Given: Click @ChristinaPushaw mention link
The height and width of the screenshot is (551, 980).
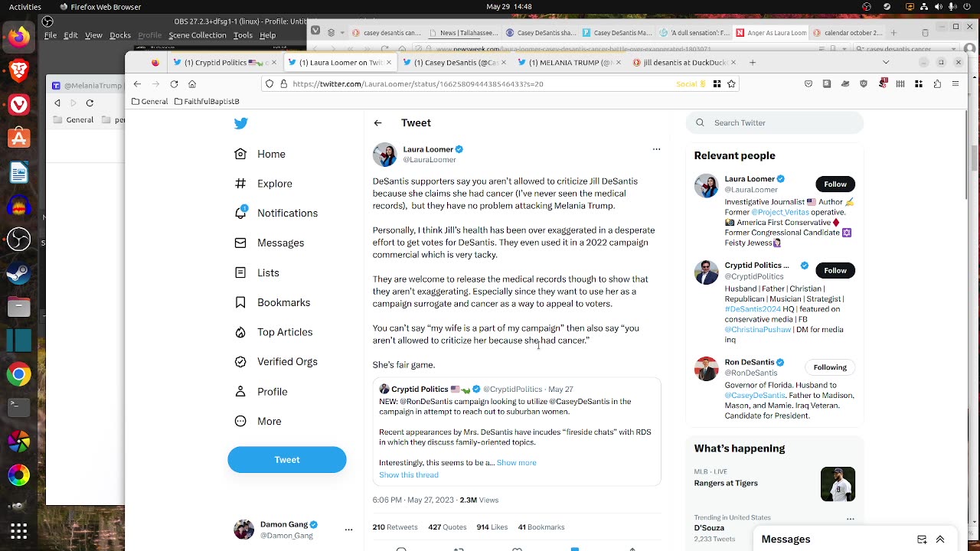Looking at the screenshot, I should 757,330.
